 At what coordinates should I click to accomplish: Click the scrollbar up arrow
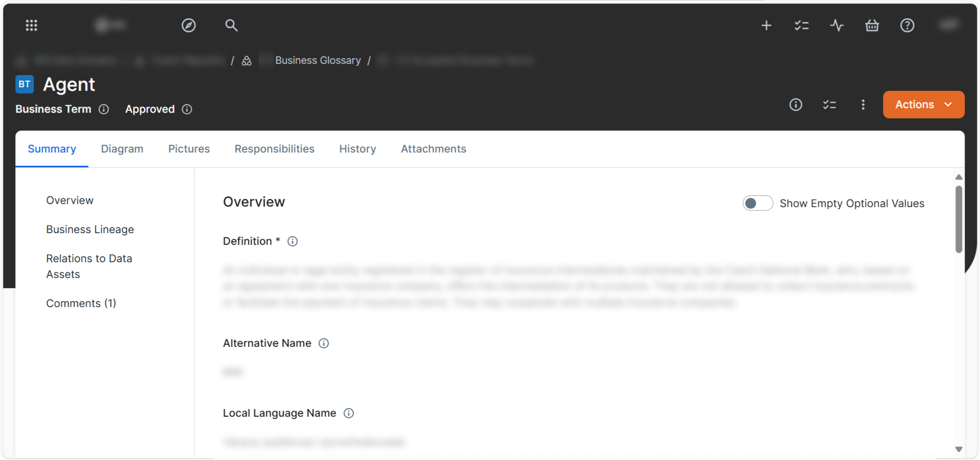959,177
